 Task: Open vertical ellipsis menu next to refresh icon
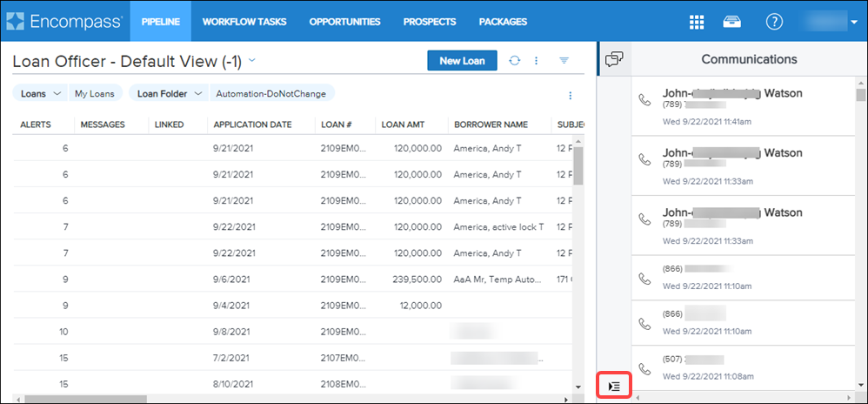(x=537, y=61)
